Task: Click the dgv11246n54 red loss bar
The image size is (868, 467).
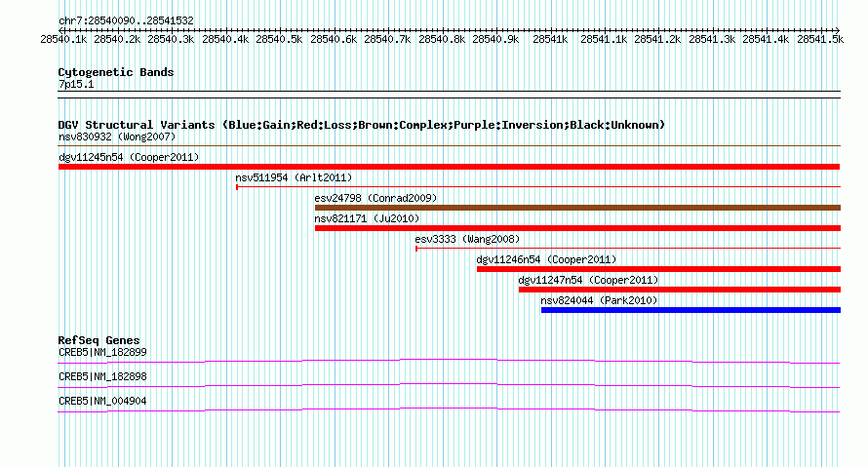Action: click(x=658, y=269)
